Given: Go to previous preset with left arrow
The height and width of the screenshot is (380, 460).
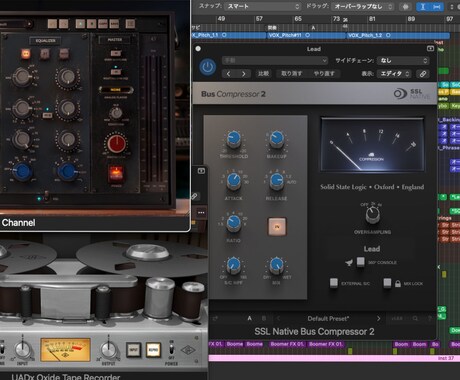Looking at the screenshot, I should click(228, 74).
